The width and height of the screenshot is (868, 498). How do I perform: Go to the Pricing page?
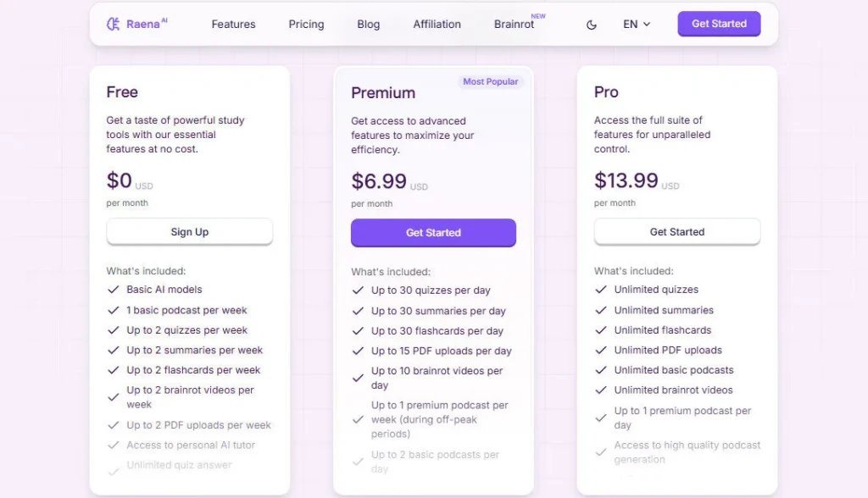point(306,25)
